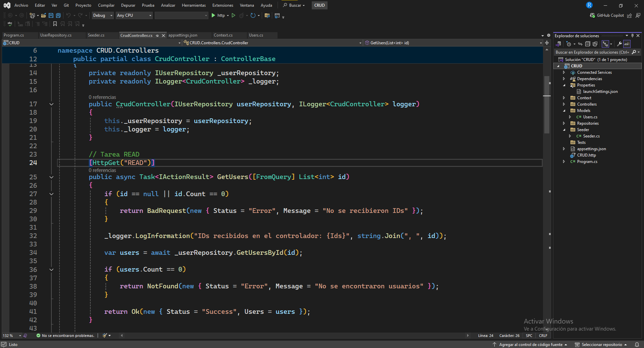Save the current file with the single floppy icon

(51, 15)
